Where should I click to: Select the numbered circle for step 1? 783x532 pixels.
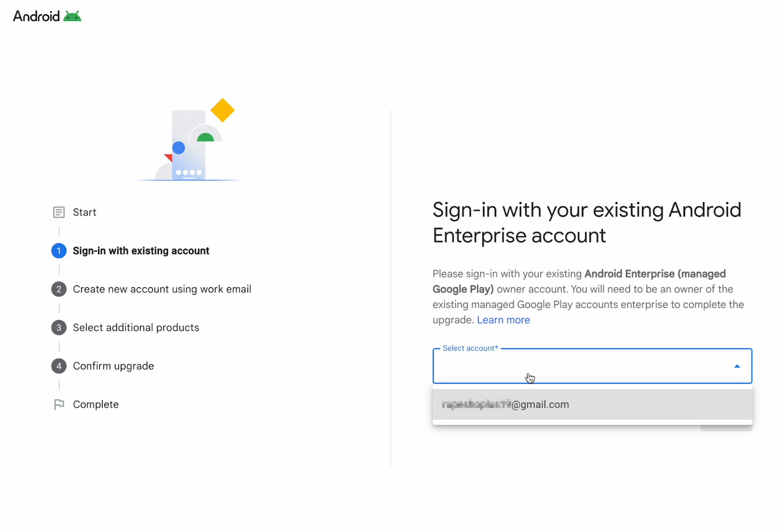click(59, 251)
